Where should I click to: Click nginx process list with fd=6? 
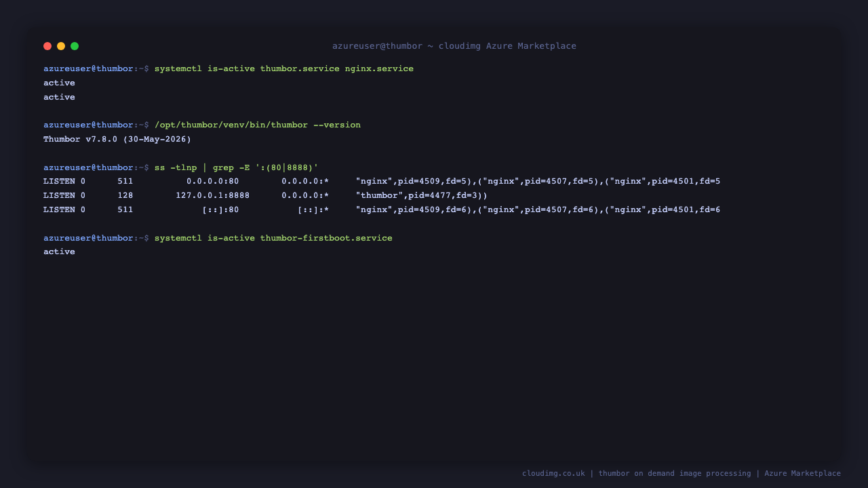[538, 210]
